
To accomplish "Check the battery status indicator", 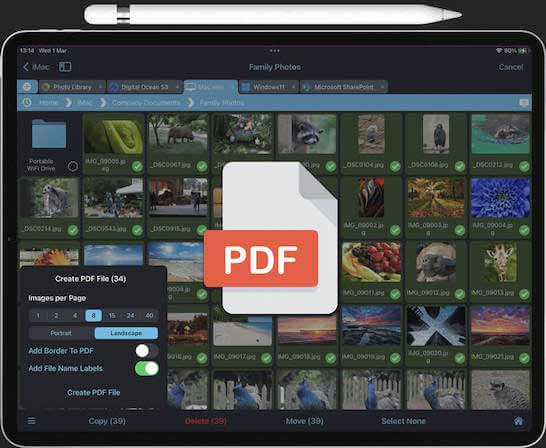I will click(522, 51).
